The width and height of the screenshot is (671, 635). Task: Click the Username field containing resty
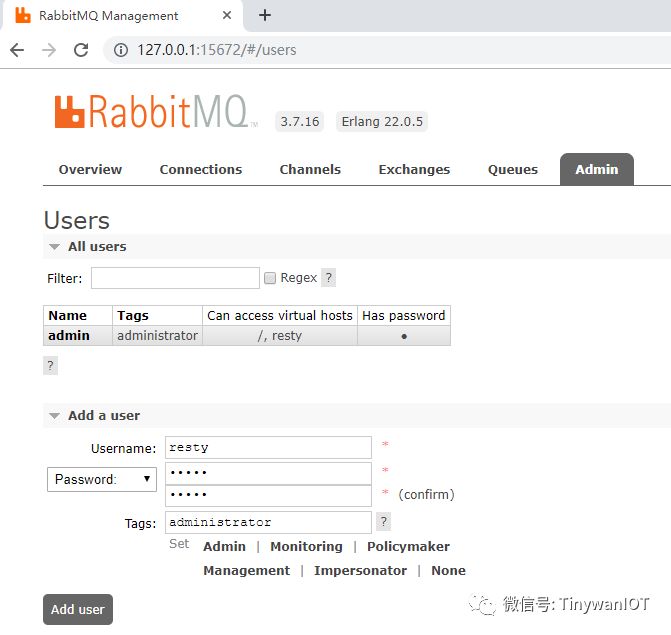pyautogui.click(x=268, y=448)
